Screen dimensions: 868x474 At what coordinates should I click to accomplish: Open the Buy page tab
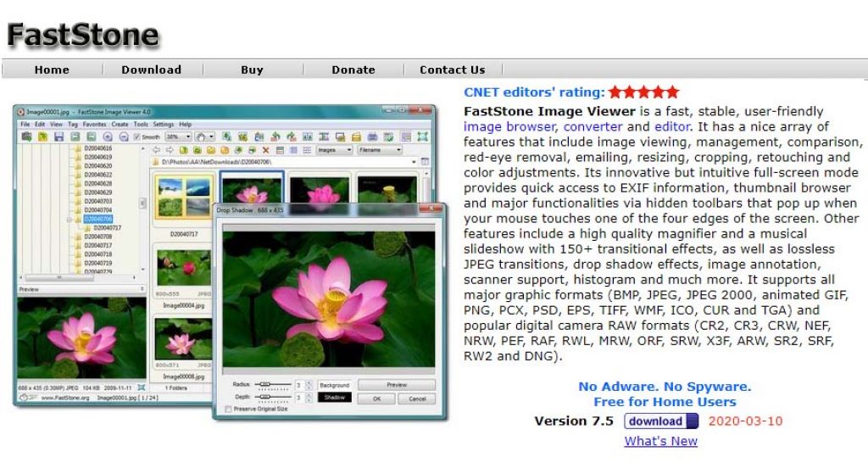252,70
